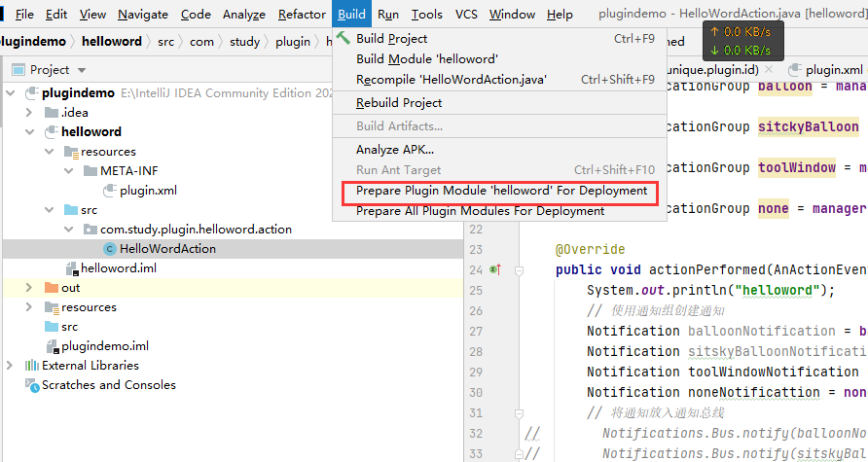Click plugin breadcrumb in navigation bar

[292, 42]
